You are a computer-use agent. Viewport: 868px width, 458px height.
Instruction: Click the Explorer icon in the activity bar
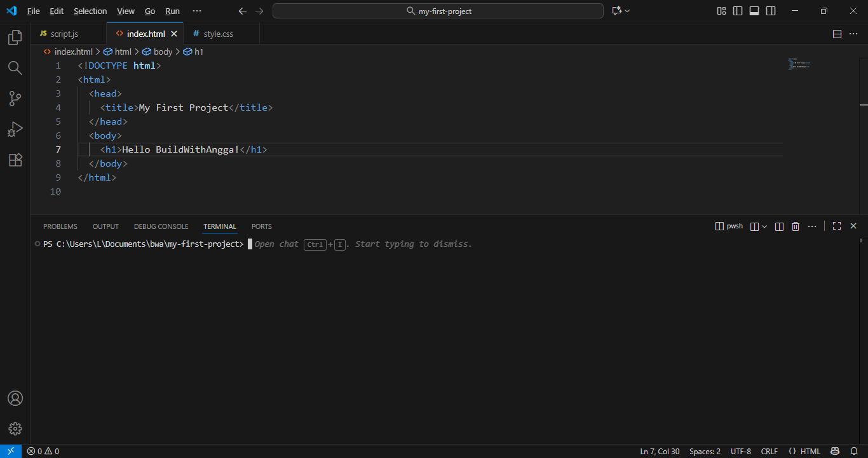point(15,38)
